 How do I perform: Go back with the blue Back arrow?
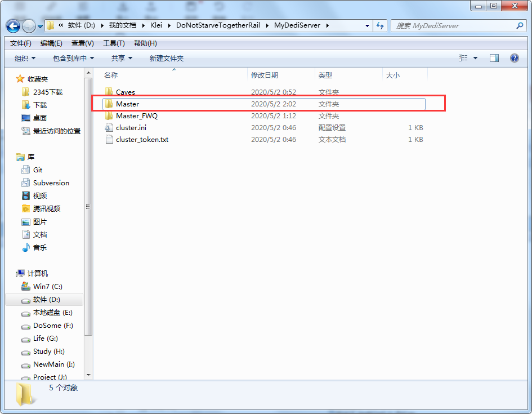point(14,26)
